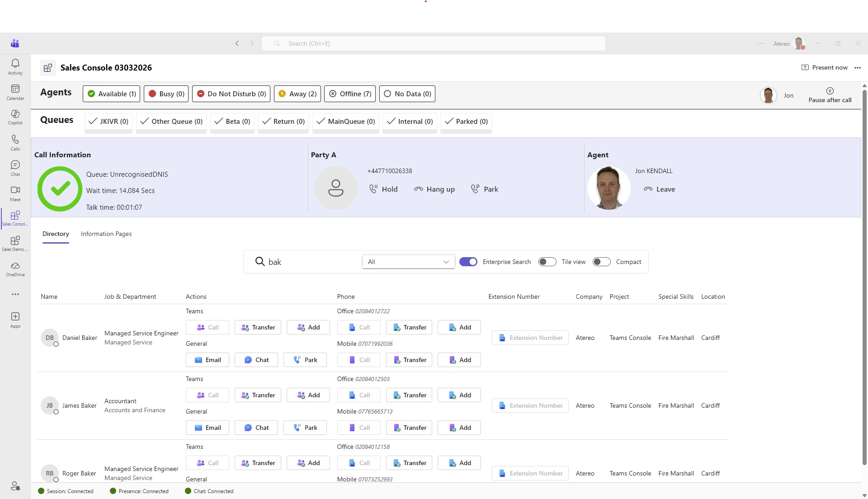Select the Directory tab
The image size is (868, 499).
tap(56, 234)
